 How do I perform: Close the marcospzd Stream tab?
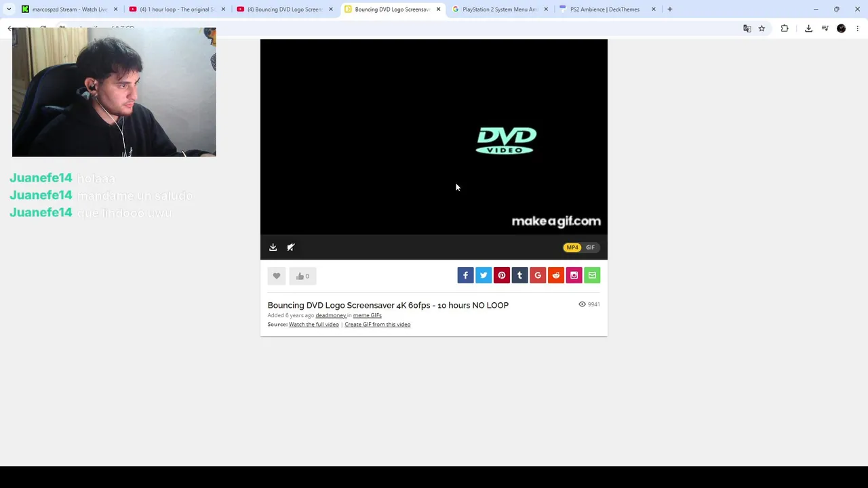tap(115, 9)
